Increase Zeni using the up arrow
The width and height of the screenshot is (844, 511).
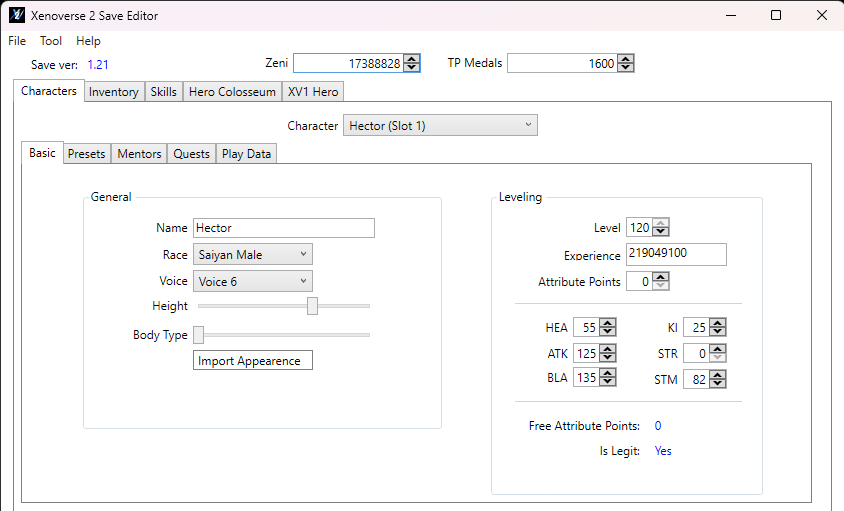[x=412, y=59]
